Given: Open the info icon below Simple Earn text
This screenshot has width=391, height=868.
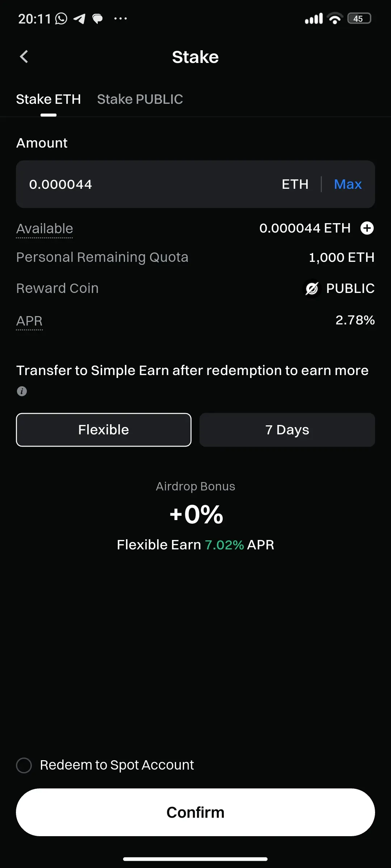Looking at the screenshot, I should (x=22, y=391).
